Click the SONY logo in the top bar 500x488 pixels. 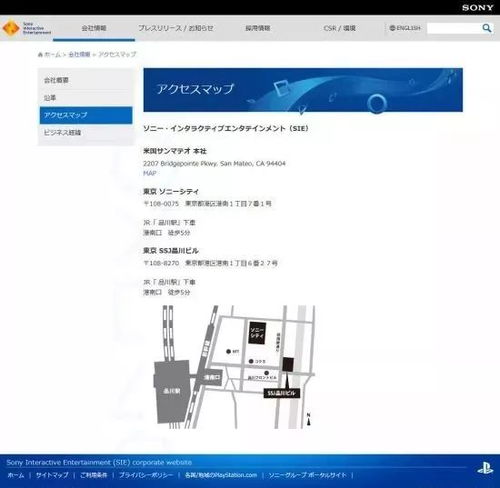coord(478,7)
